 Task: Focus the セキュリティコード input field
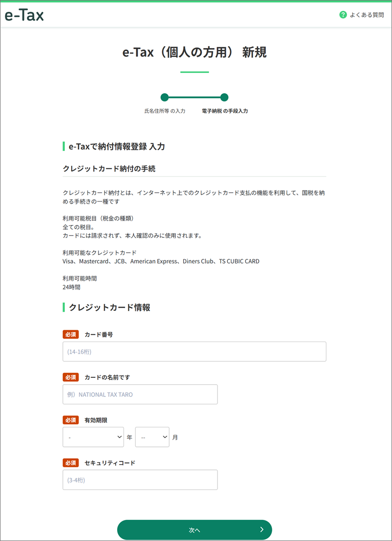[140, 480]
